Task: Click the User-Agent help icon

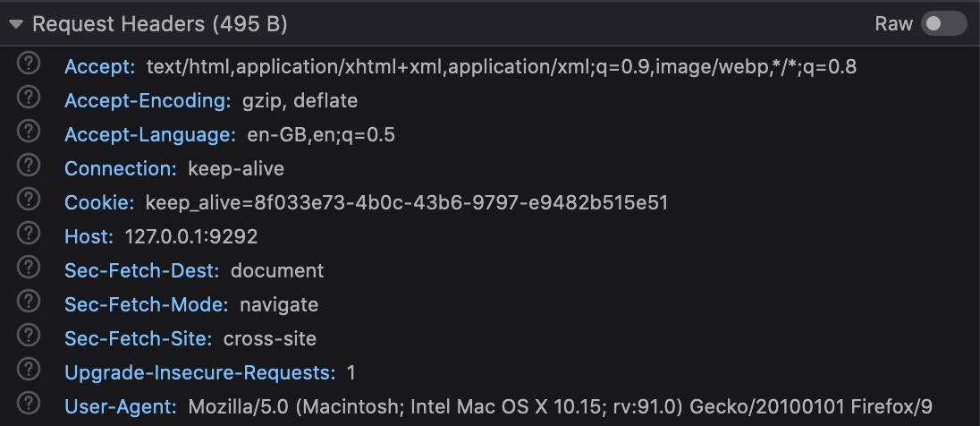Action: click(30, 405)
